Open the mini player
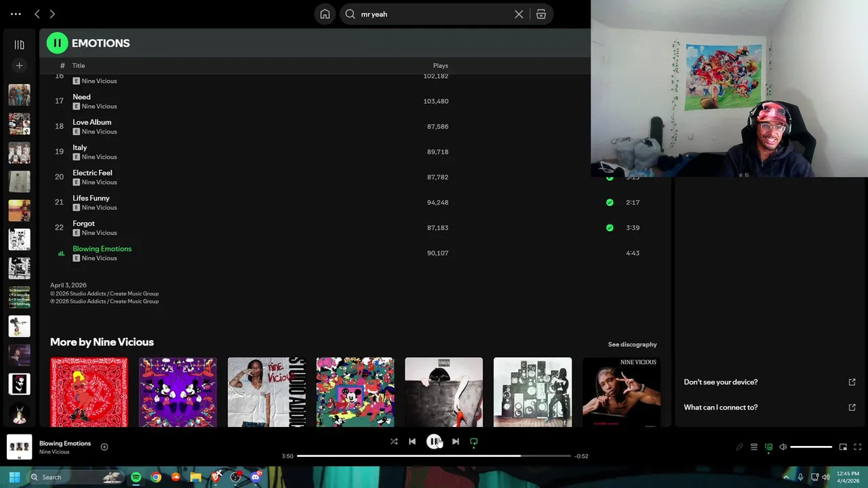Image resolution: width=868 pixels, height=488 pixels. pyautogui.click(x=843, y=447)
